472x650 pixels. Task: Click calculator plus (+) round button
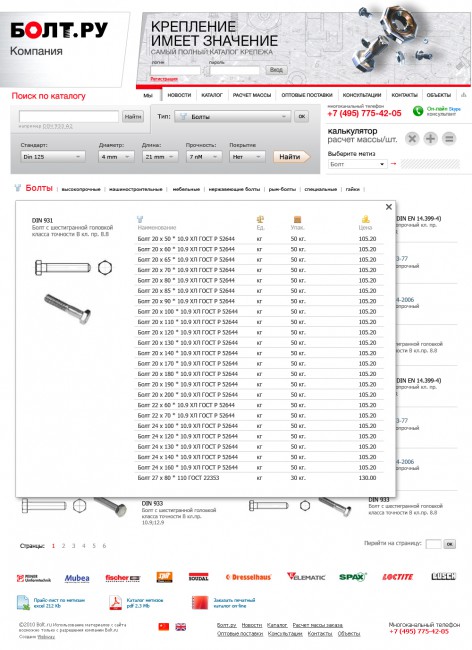[x=431, y=138]
